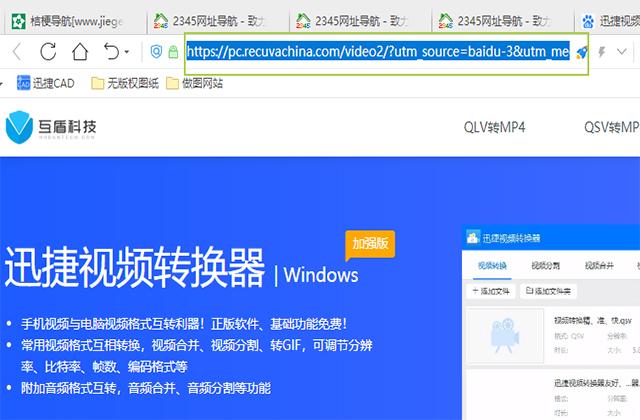Click the 加强版 orange badge
The image size is (640, 420).
point(370,243)
